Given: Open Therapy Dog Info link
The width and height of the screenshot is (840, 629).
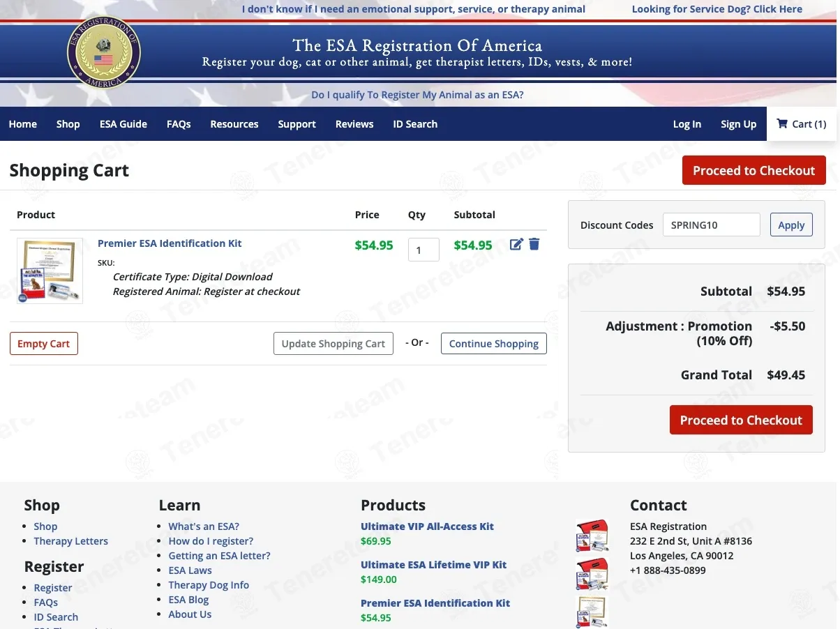Looking at the screenshot, I should point(209,585).
